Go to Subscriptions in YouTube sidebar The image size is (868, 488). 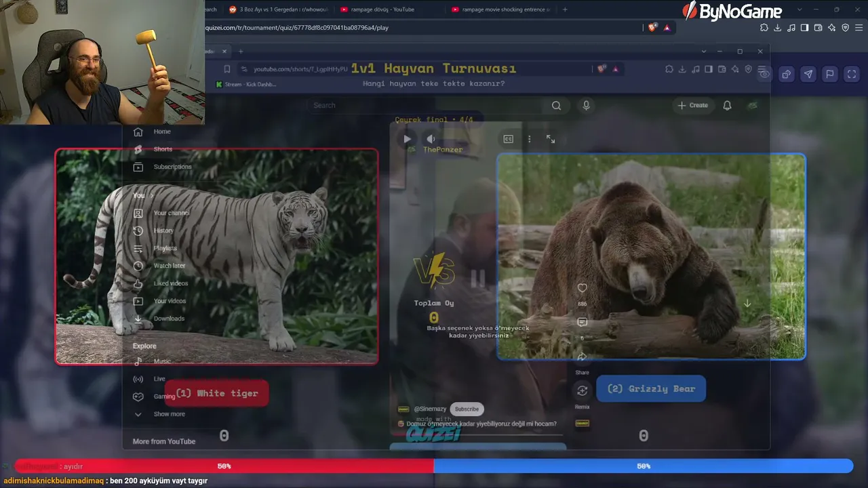tap(163, 167)
